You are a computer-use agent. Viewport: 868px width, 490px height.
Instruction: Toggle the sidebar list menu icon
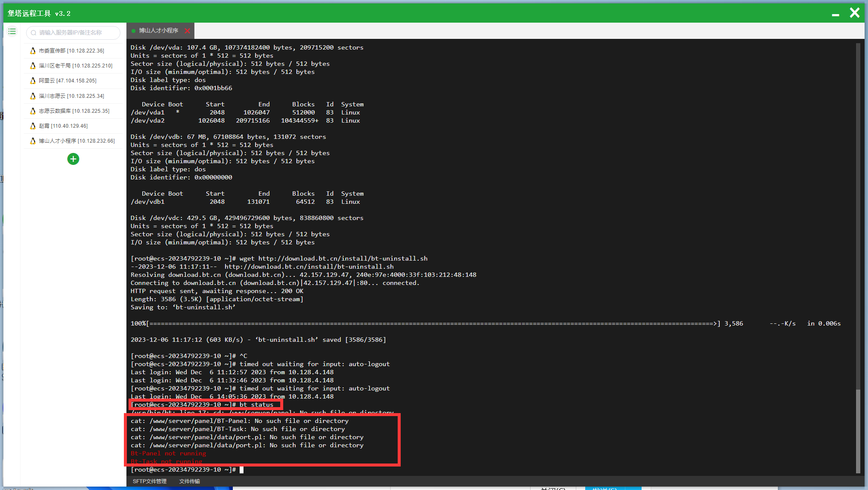pos(12,31)
